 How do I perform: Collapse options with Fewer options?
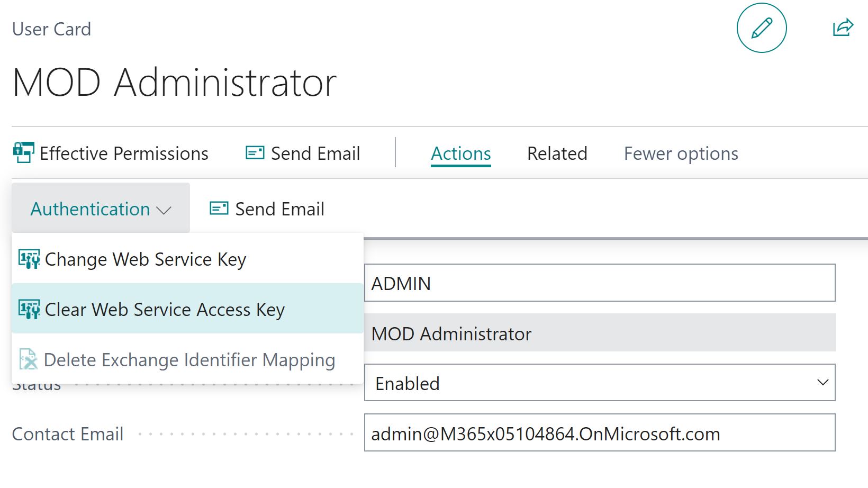[x=681, y=153]
